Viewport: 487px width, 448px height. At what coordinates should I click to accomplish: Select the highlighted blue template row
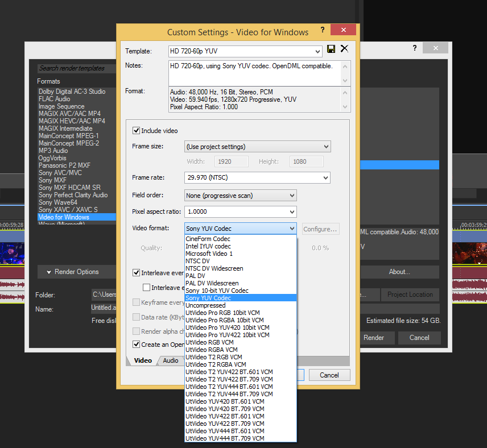(x=399, y=165)
